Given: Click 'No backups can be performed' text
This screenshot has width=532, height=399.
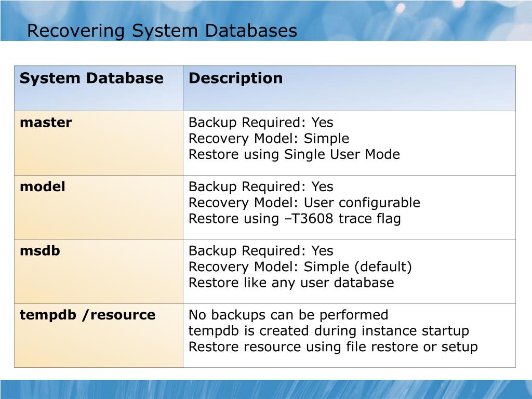Looking at the screenshot, I should click(x=288, y=315).
